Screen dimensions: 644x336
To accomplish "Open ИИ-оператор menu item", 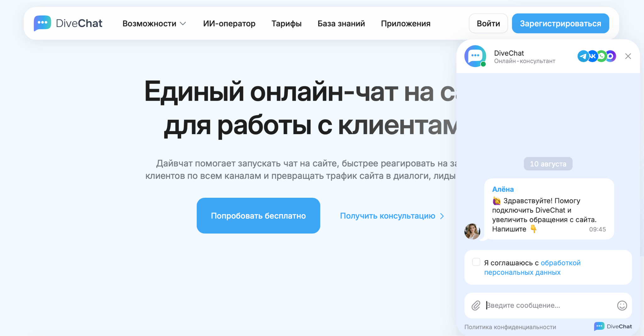I will (229, 24).
